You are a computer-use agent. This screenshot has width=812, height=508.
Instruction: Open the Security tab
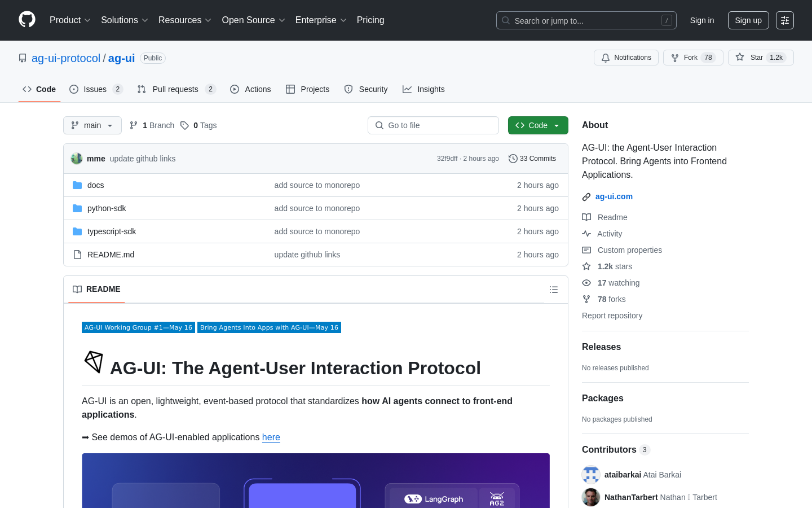click(366, 89)
